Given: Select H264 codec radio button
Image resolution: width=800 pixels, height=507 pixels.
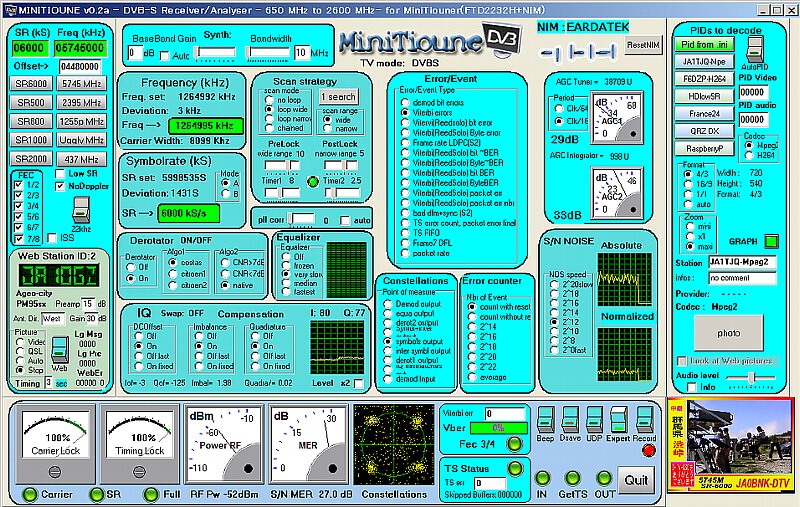Looking at the screenshot, I should point(749,155).
